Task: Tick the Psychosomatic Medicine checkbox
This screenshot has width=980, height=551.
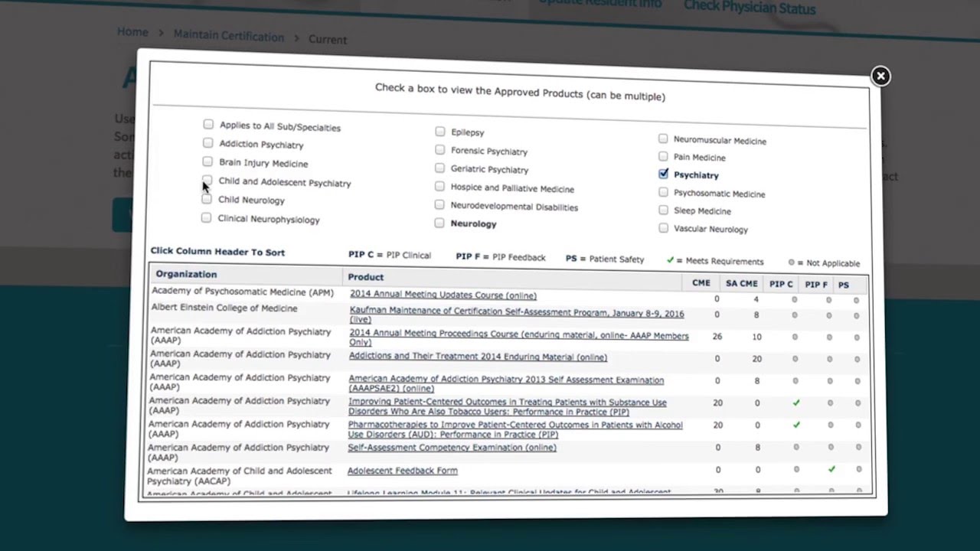Action: click(x=663, y=192)
